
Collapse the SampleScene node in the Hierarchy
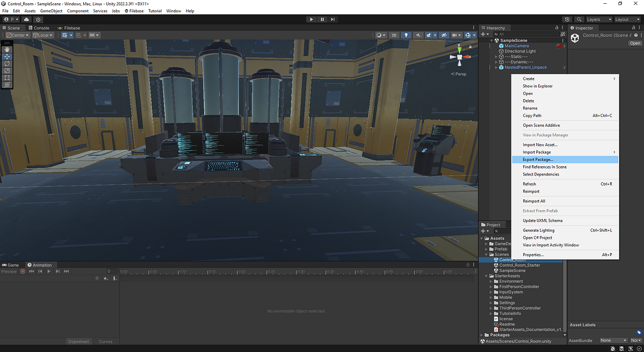coord(491,40)
